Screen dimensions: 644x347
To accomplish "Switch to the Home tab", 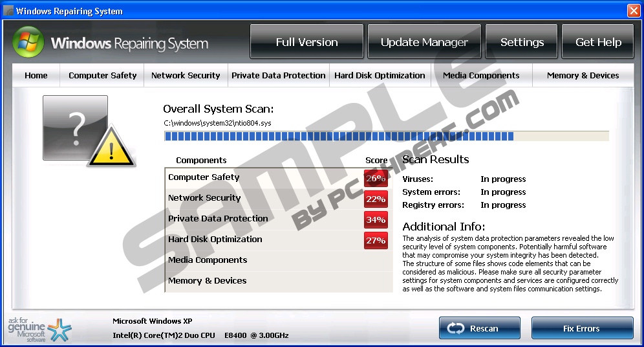I will coord(36,75).
